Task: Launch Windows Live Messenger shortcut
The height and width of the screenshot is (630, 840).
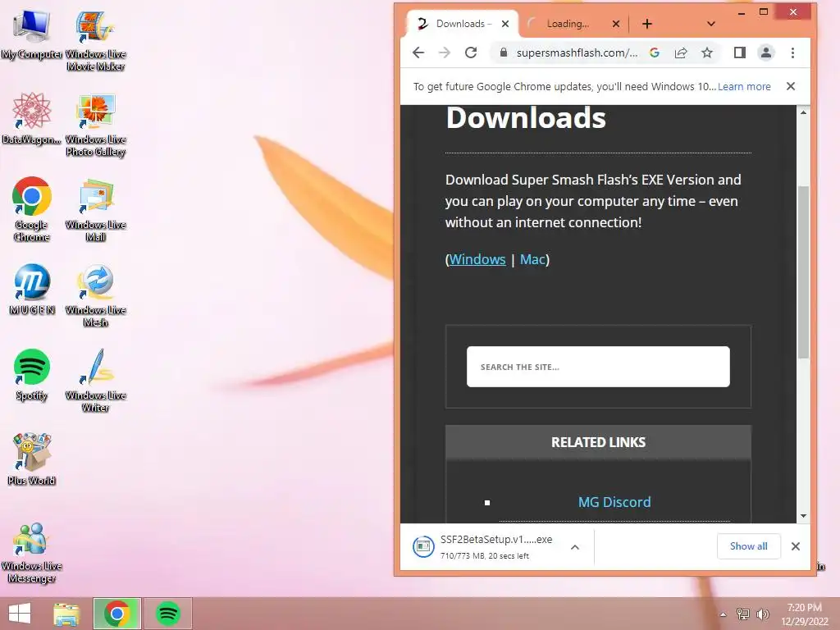Action: 32,553
